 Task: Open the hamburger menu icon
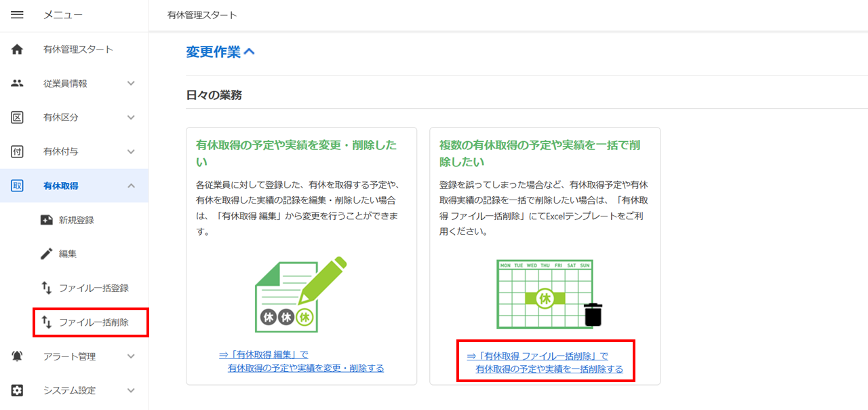click(18, 15)
